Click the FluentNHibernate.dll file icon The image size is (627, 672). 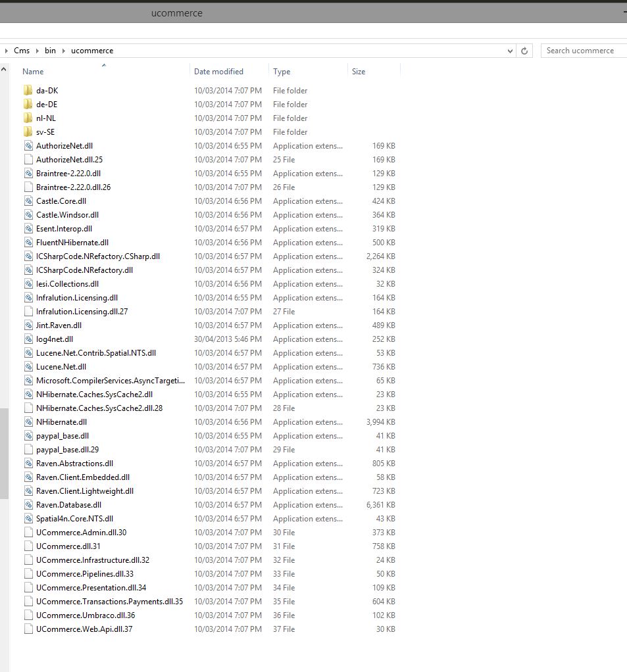[28, 242]
